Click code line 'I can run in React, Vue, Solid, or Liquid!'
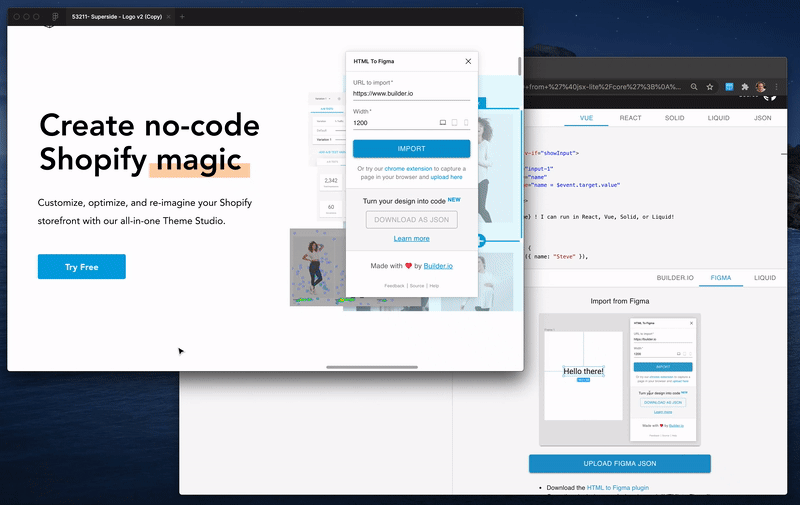 point(599,217)
